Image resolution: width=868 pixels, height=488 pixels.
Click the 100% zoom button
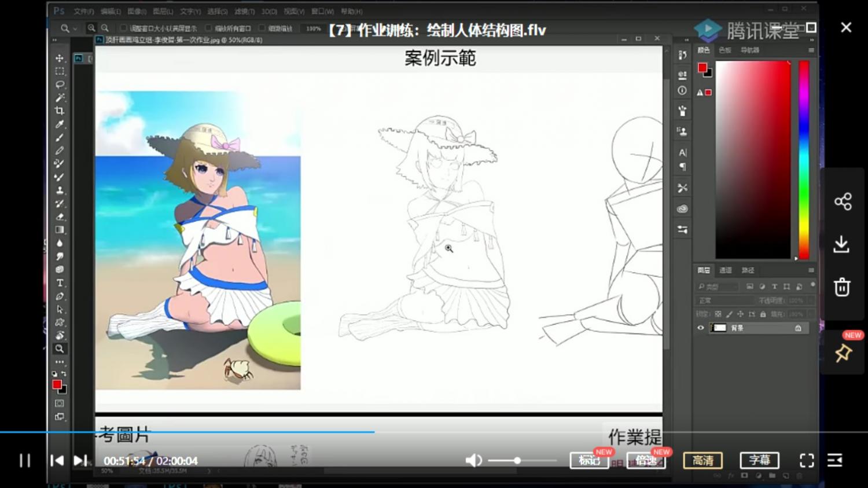[x=313, y=28]
